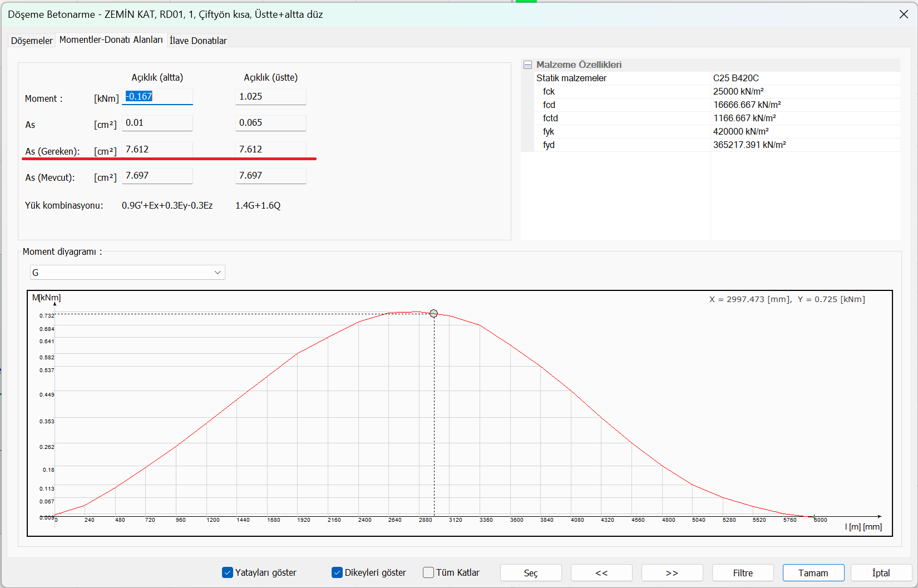Image resolution: width=918 pixels, height=588 pixels.
Task: Click the As (Gereken): label
Action: coord(52,151)
